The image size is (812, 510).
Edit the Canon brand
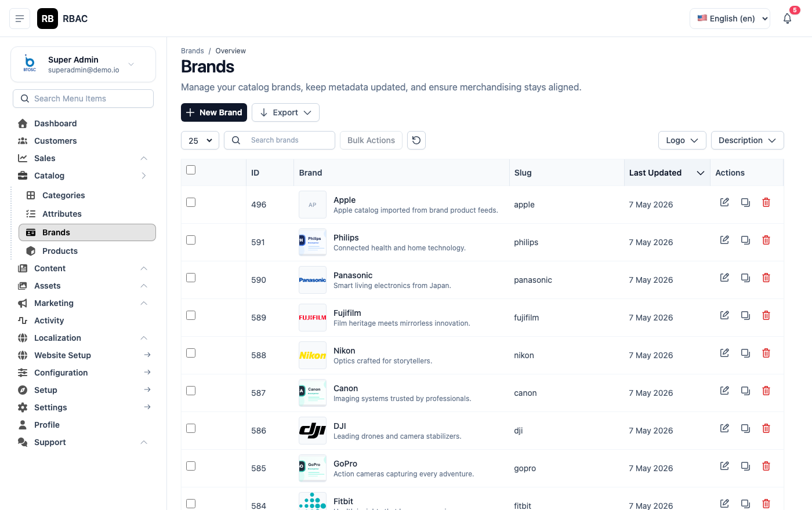724,391
